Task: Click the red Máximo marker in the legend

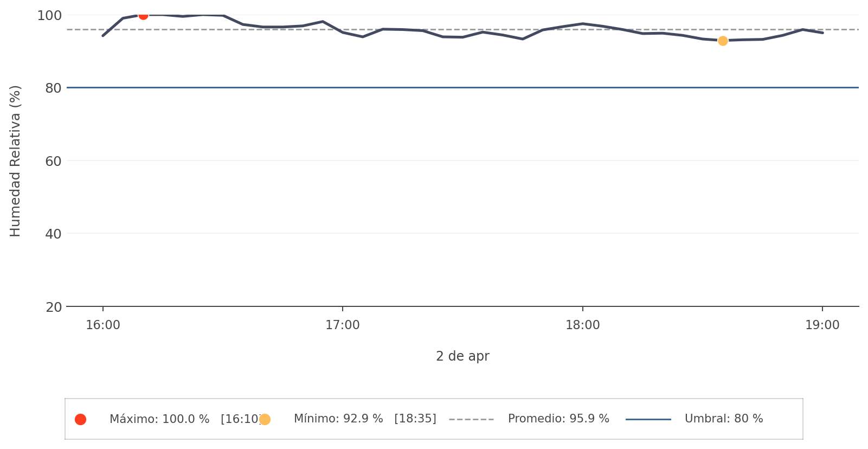Action: [x=80, y=419]
